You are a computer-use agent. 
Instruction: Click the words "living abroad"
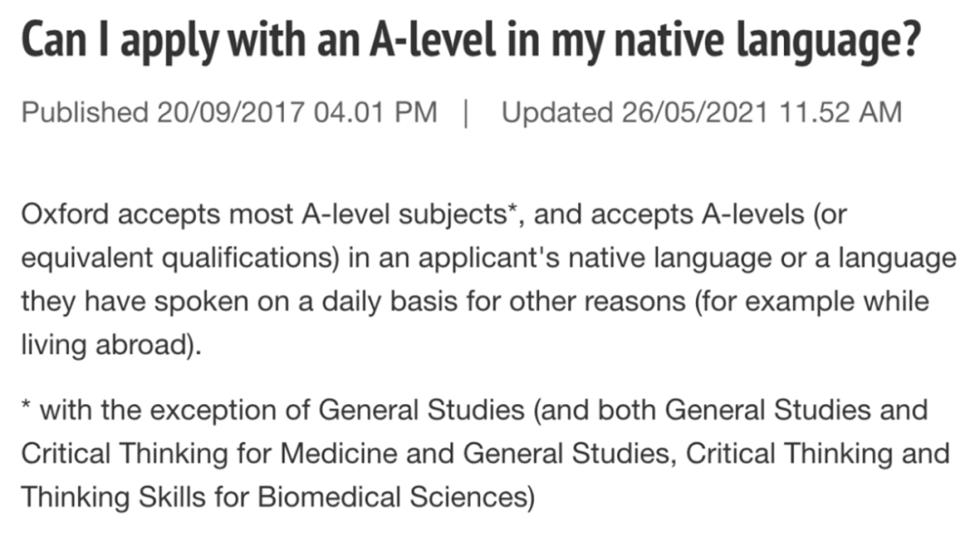tap(104, 346)
